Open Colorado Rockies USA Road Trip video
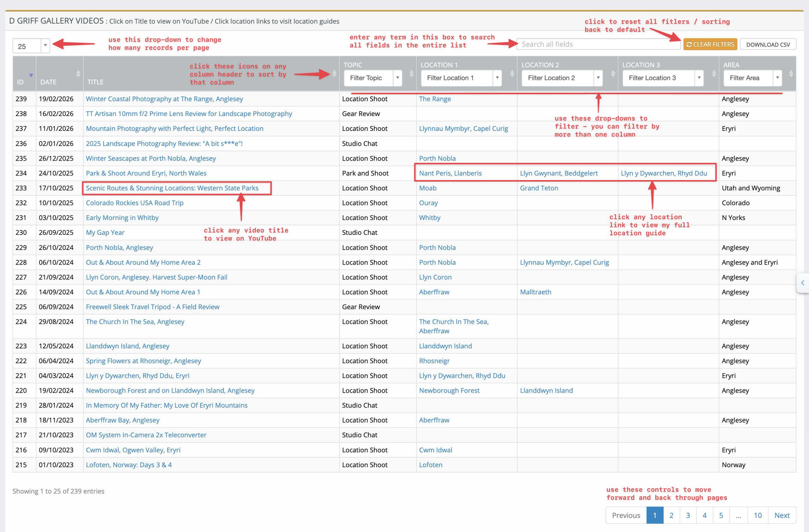The width and height of the screenshot is (809, 532). click(x=135, y=203)
